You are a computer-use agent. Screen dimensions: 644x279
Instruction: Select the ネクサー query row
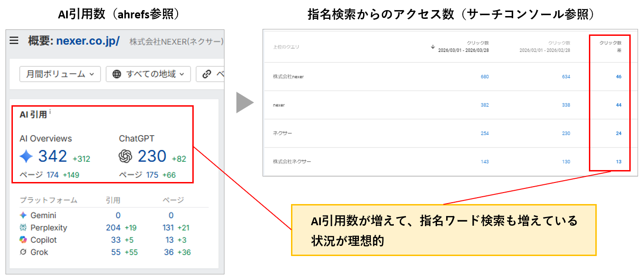(450, 133)
